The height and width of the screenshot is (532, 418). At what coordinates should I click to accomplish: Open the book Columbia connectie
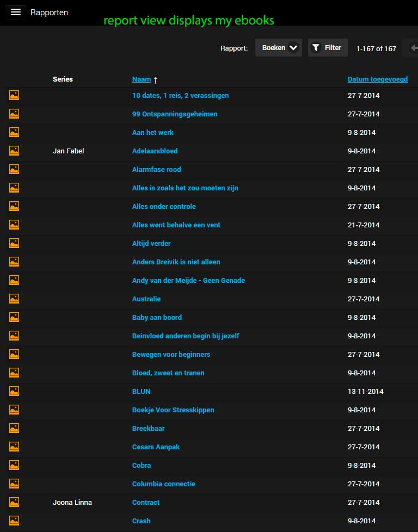(163, 484)
